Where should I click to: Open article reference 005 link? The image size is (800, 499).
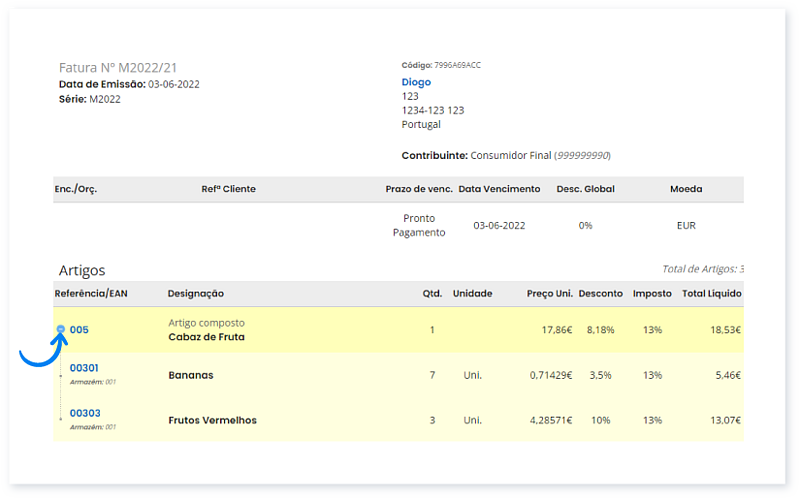[79, 330]
